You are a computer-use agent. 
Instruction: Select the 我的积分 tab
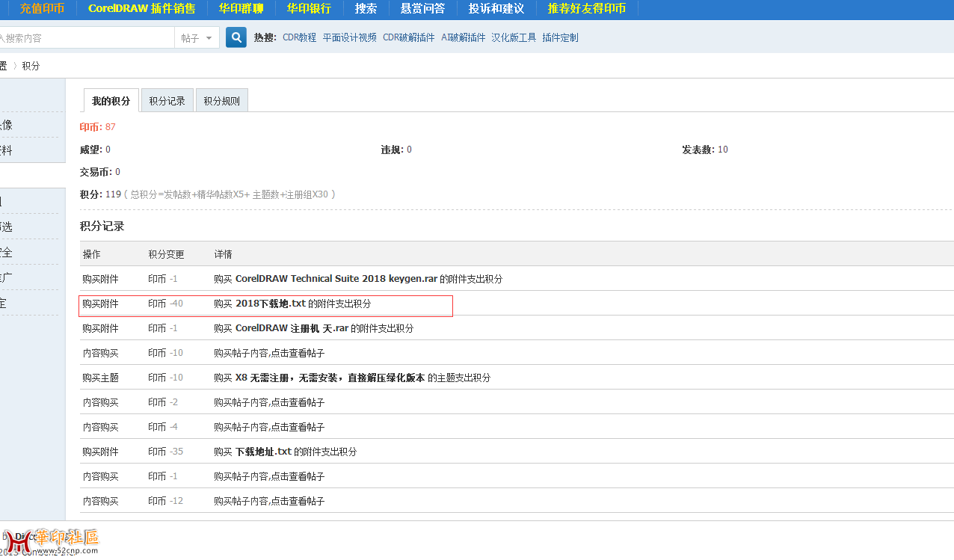point(110,99)
